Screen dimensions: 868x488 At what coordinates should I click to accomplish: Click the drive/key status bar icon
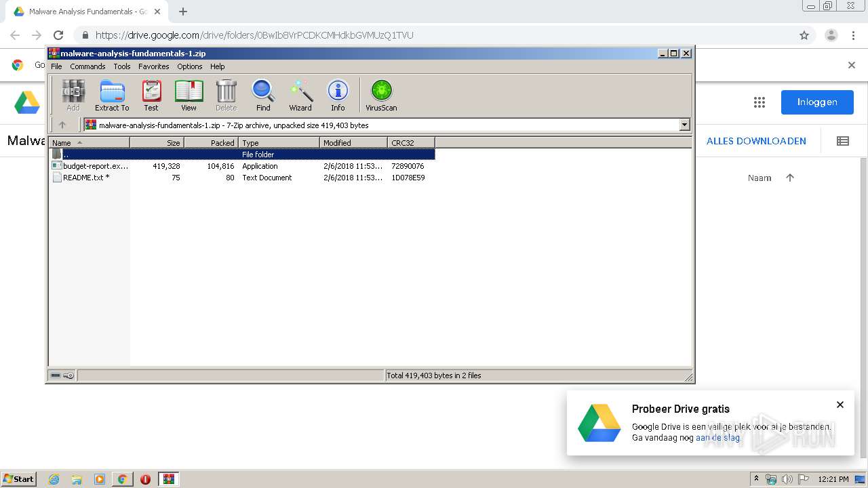pyautogui.click(x=62, y=375)
